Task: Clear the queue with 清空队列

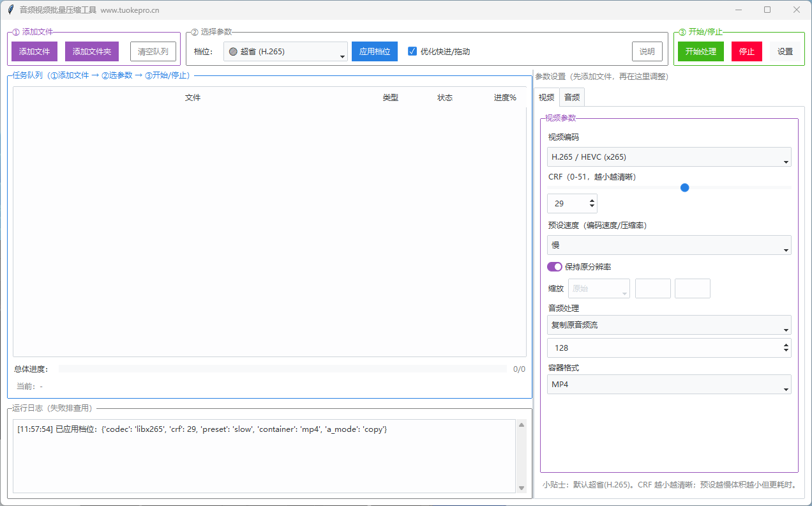Action: tap(153, 52)
